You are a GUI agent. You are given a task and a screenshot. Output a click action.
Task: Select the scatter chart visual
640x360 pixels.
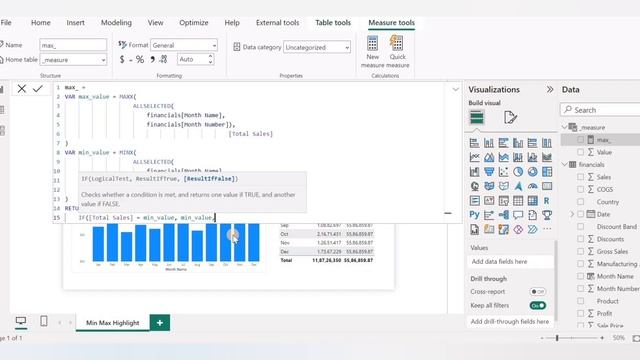(503, 172)
